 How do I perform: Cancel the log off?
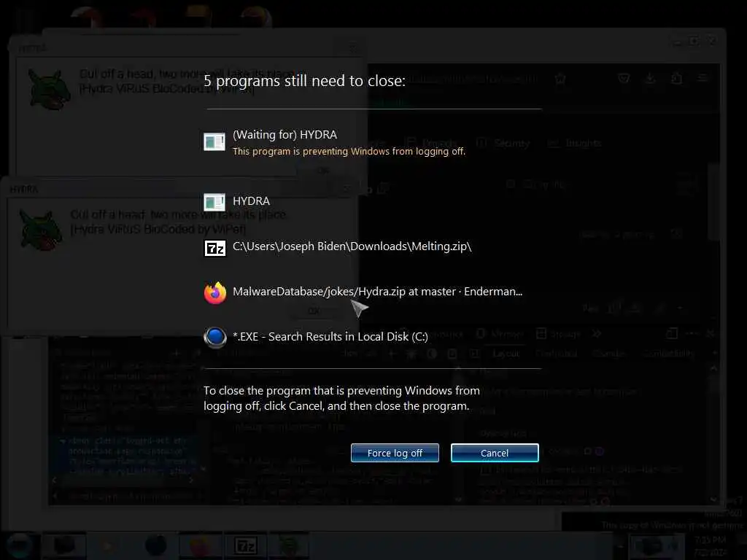point(495,453)
